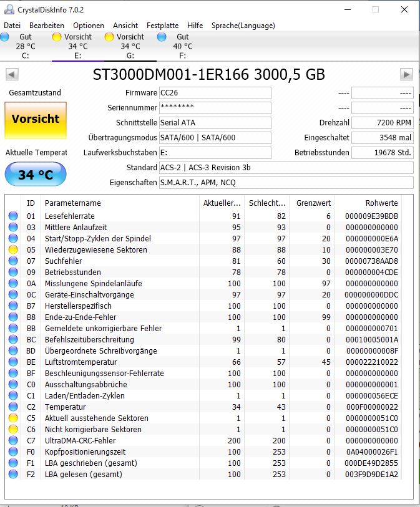
Task: Open the Bearbeiten menu
Action: (x=47, y=26)
